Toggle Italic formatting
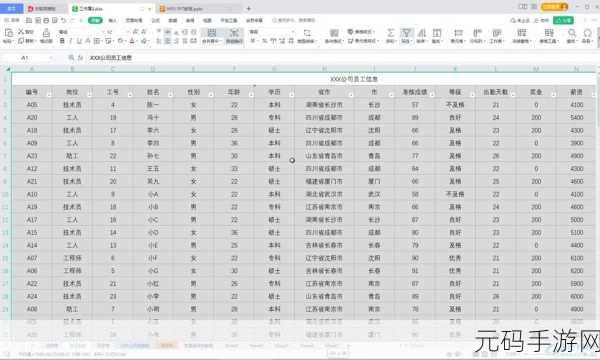The height and width of the screenshot is (360, 600). [70, 41]
